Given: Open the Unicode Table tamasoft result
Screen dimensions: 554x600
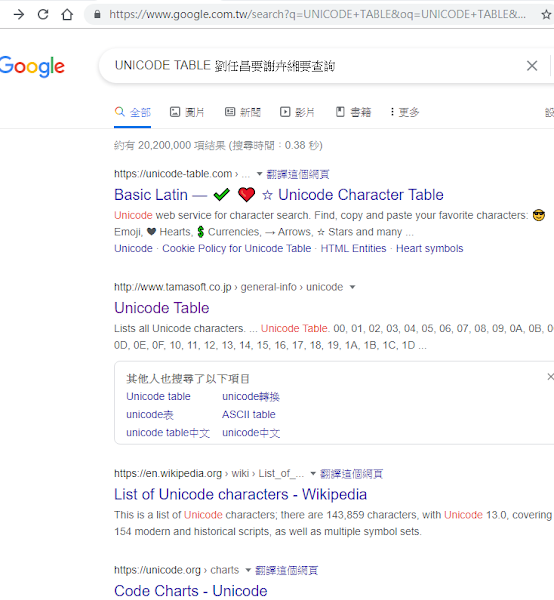Looking at the screenshot, I should [161, 308].
